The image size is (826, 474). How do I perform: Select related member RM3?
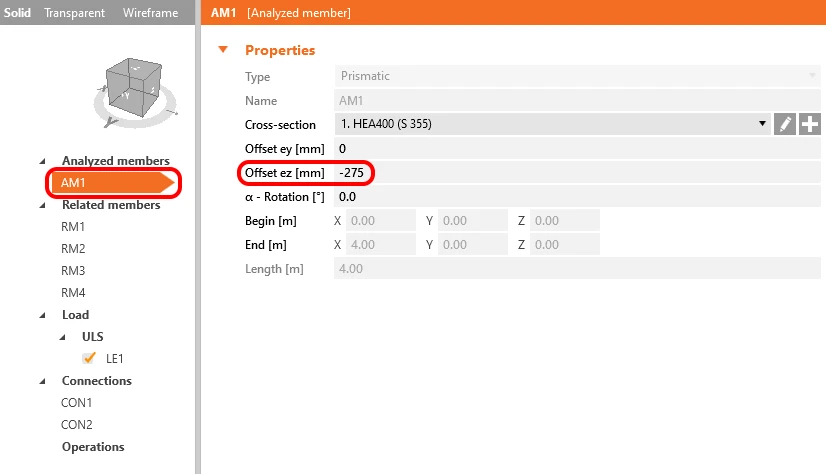tap(73, 271)
